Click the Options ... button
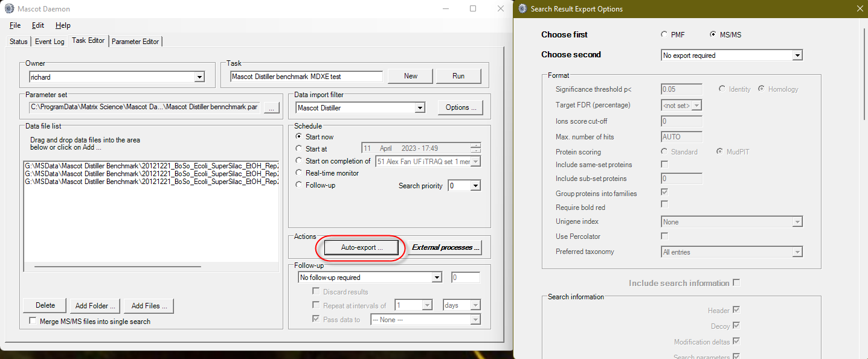The width and height of the screenshot is (868, 359). point(460,107)
